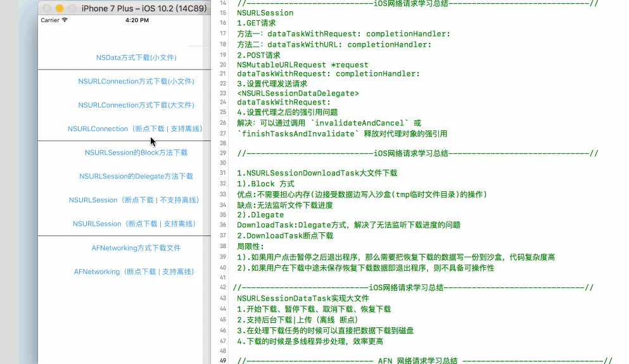The height and width of the screenshot is (364, 629).
Task: Click the line '1.GET请求' in editor
Action: [257, 23]
